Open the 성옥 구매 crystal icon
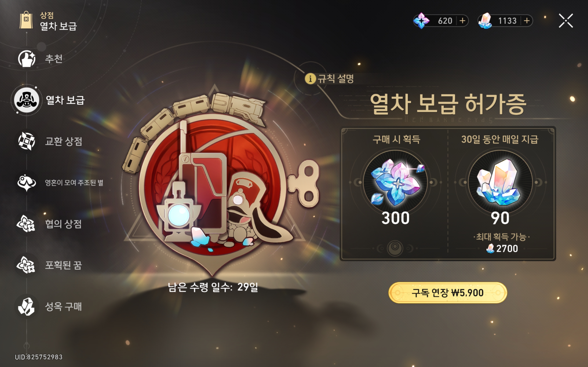This screenshot has height=367, width=588. coord(27,307)
